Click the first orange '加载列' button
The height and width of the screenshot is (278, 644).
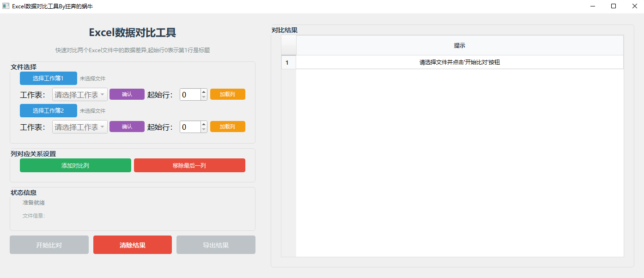[227, 94]
